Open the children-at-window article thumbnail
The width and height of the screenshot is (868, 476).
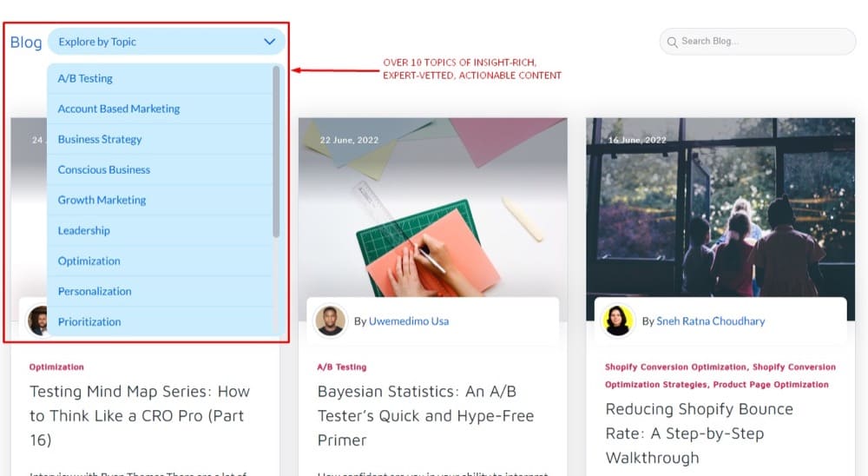click(720, 208)
